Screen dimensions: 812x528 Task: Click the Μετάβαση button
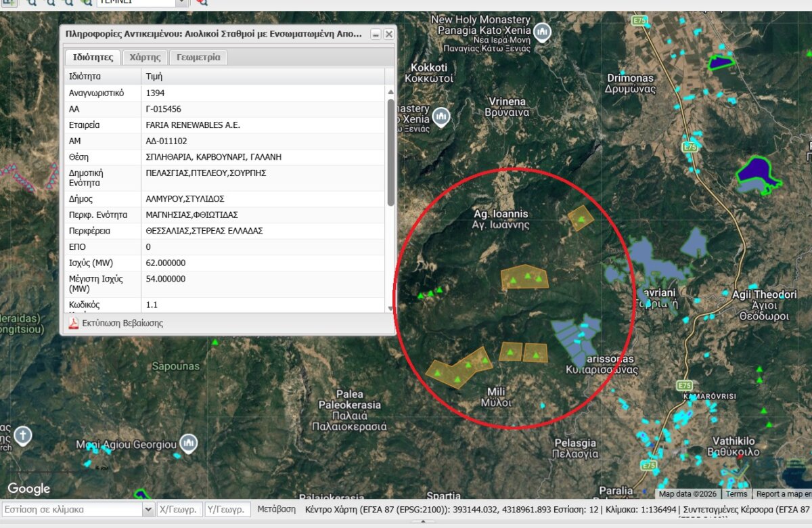pyautogui.click(x=277, y=509)
